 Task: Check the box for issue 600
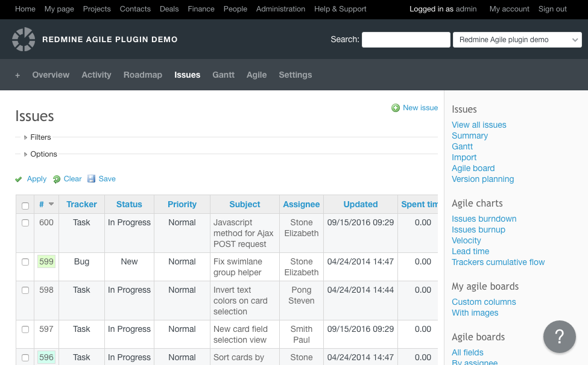(x=25, y=223)
